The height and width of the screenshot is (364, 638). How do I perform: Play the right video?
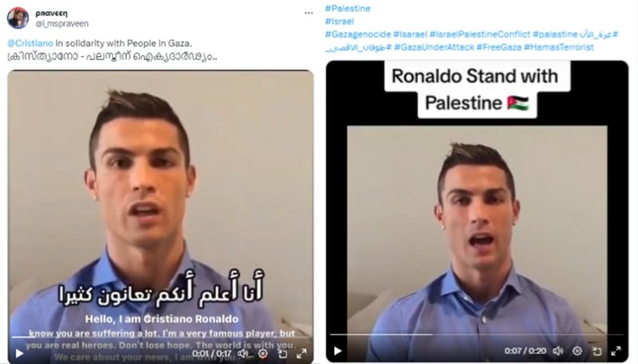tap(337, 351)
